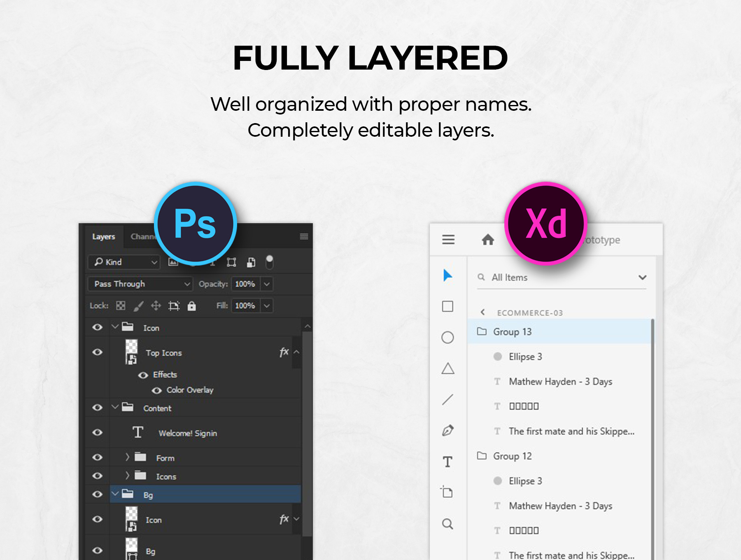Switch to the Layers tab

(104, 237)
